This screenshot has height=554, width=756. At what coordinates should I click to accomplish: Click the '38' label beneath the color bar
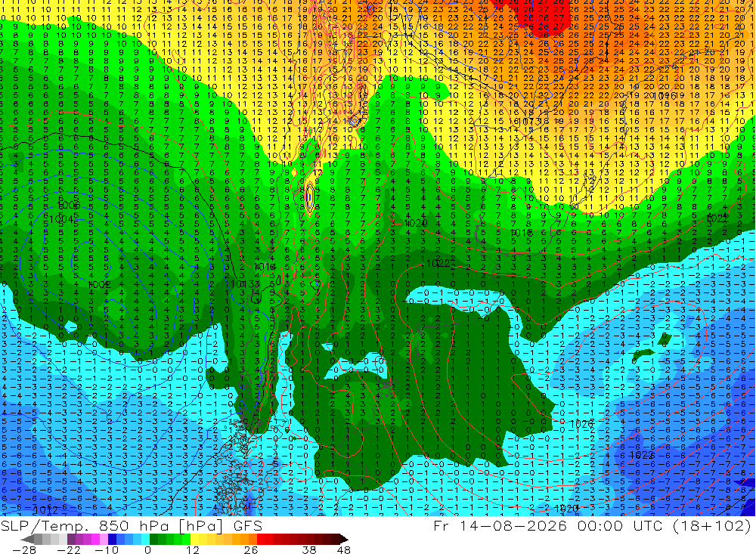point(309,549)
